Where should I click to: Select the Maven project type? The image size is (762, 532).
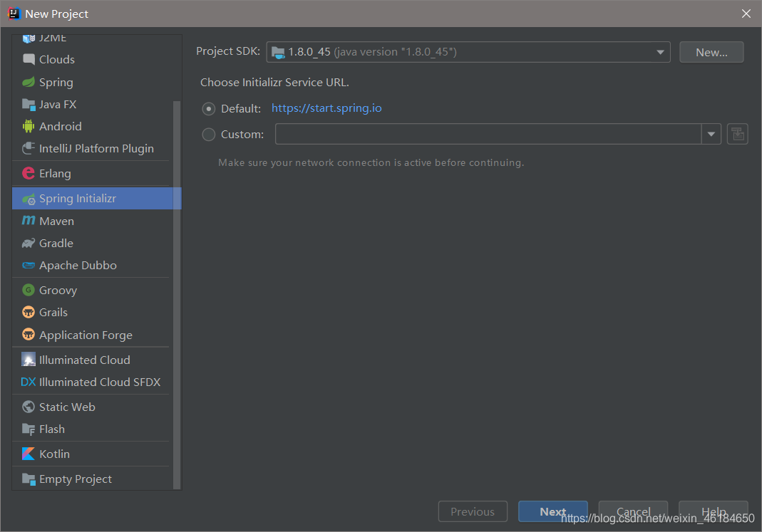(x=56, y=221)
